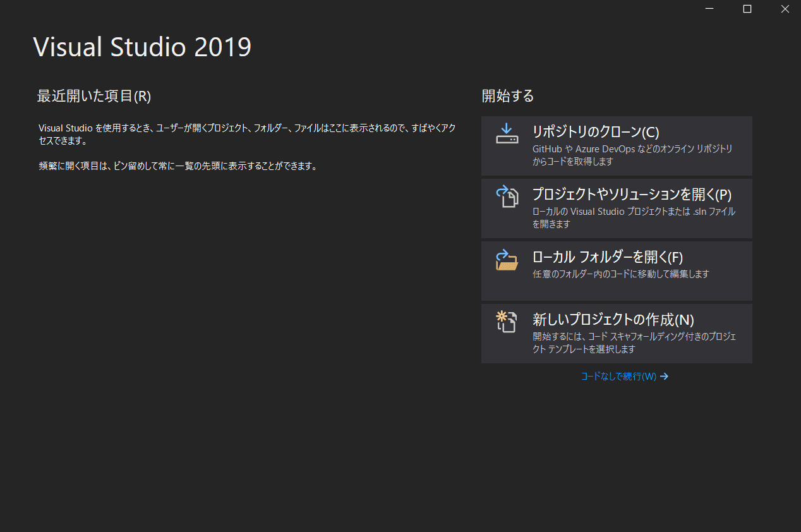Click the open local folder icon

pyautogui.click(x=507, y=259)
